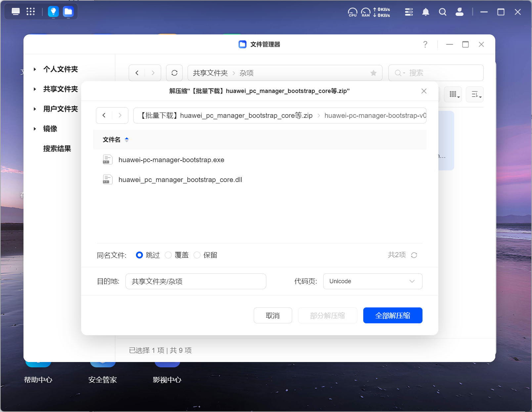Select 搜索结果 in sidebar
This screenshot has width=532, height=412.
57,149
